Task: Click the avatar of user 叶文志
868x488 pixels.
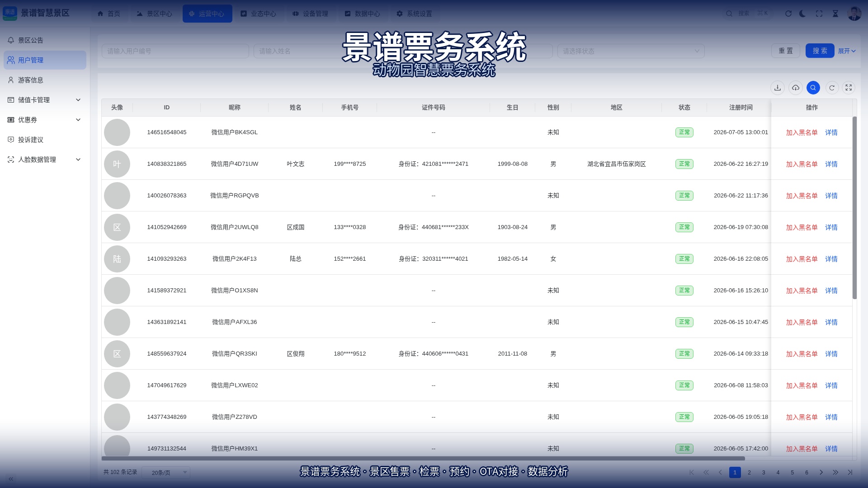Action: pos(117,164)
